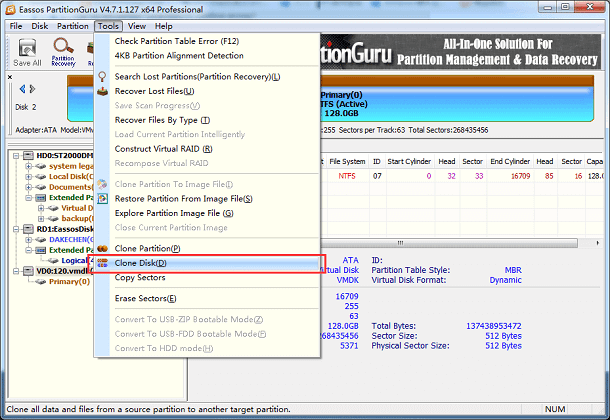Open the Partition Recovery toolbar tool
The image size is (610, 420).
63,52
